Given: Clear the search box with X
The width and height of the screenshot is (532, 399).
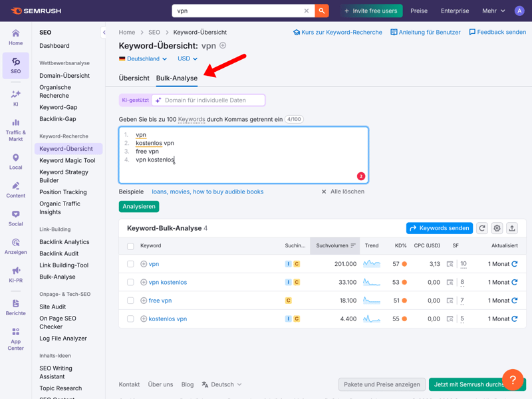Looking at the screenshot, I should point(307,11).
